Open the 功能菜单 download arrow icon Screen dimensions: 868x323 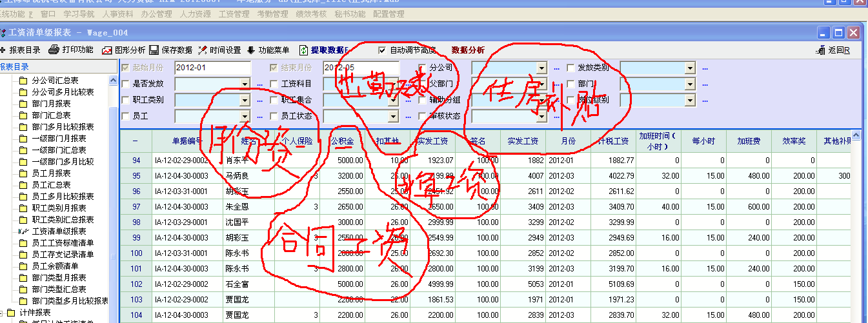click(x=251, y=50)
